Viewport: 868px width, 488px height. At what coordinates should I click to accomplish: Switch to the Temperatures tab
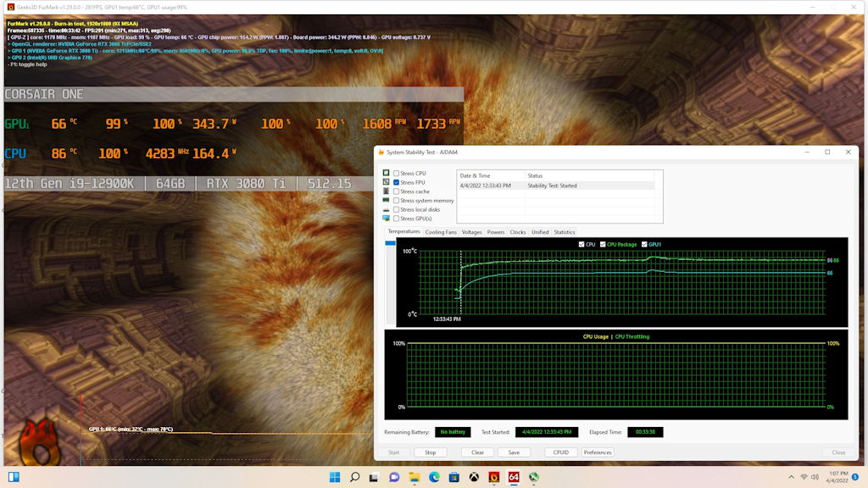pos(403,232)
